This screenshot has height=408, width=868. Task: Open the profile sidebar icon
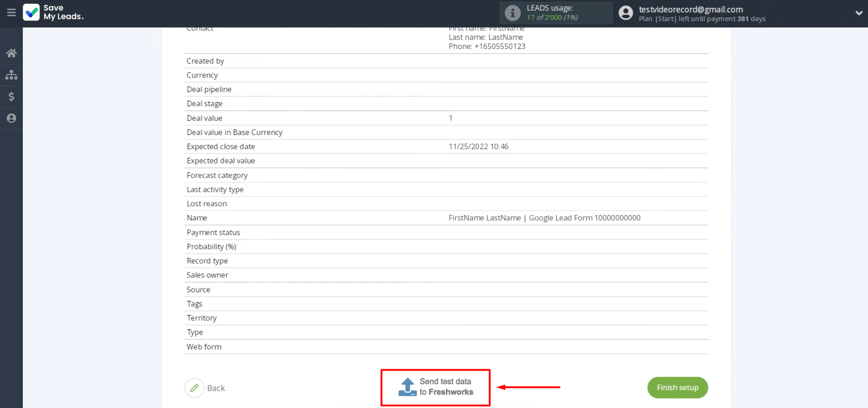click(x=11, y=118)
